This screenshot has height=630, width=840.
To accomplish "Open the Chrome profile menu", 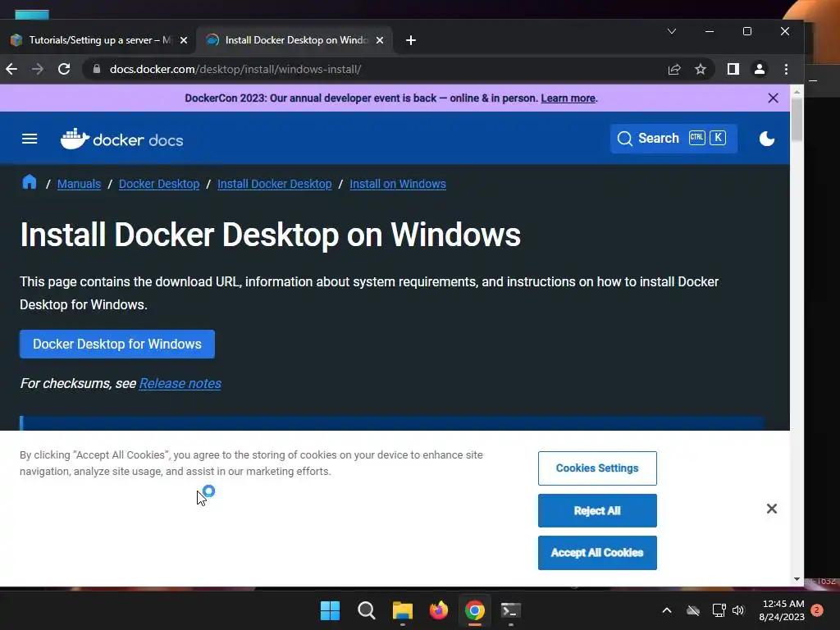I will (x=759, y=69).
